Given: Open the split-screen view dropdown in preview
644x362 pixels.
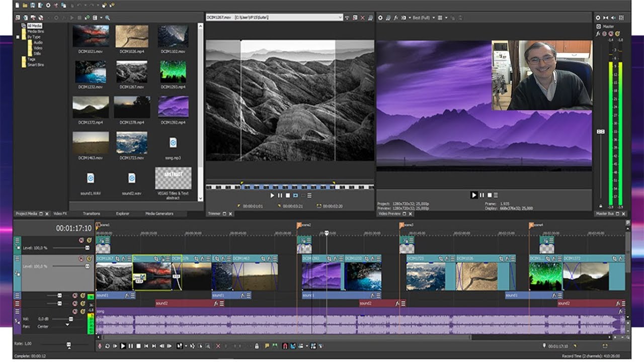Looking at the screenshot, I should pos(410,18).
